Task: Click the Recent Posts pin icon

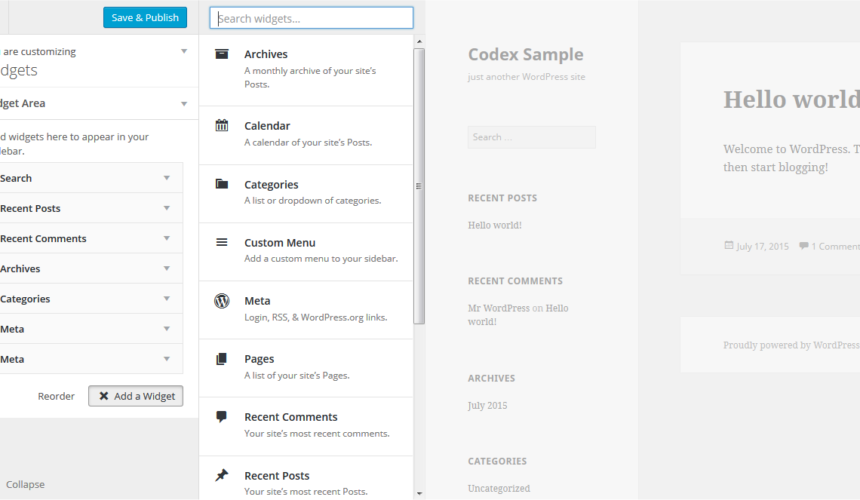Action: [222, 475]
